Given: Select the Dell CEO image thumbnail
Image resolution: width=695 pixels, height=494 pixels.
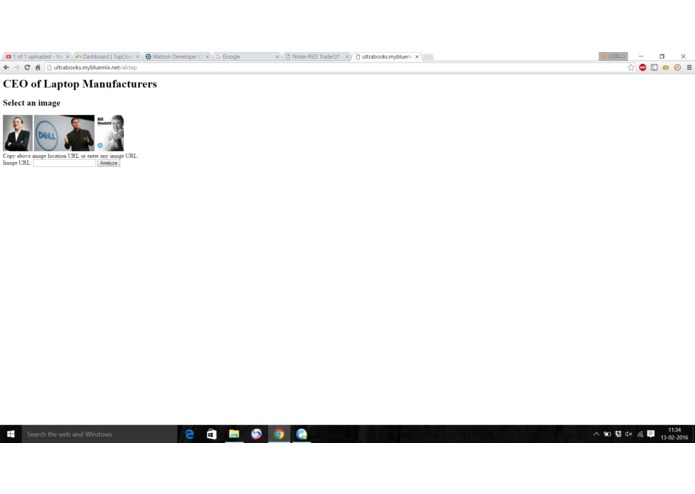Looking at the screenshot, I should [64, 133].
